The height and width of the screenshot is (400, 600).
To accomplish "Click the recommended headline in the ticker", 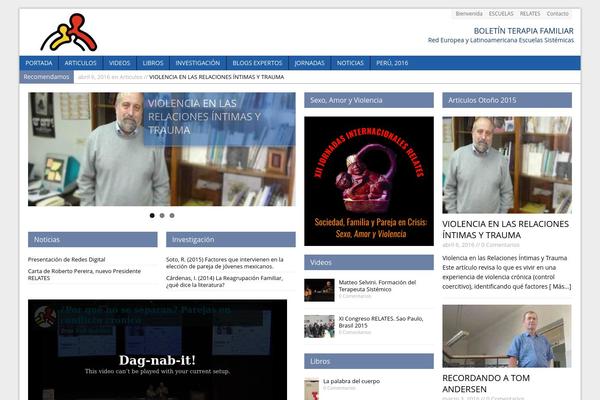I will coord(216,77).
